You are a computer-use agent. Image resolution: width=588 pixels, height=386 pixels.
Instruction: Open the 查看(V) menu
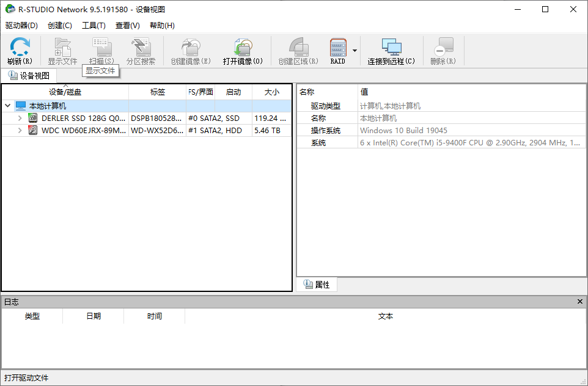(x=127, y=26)
